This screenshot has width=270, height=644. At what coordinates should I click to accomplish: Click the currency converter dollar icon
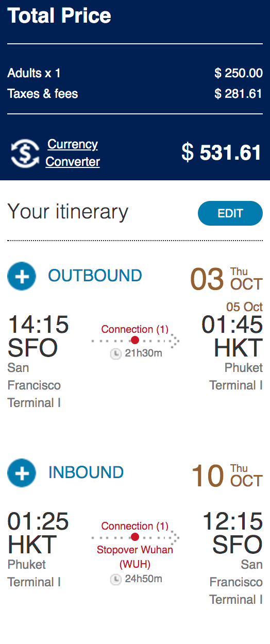click(x=25, y=154)
